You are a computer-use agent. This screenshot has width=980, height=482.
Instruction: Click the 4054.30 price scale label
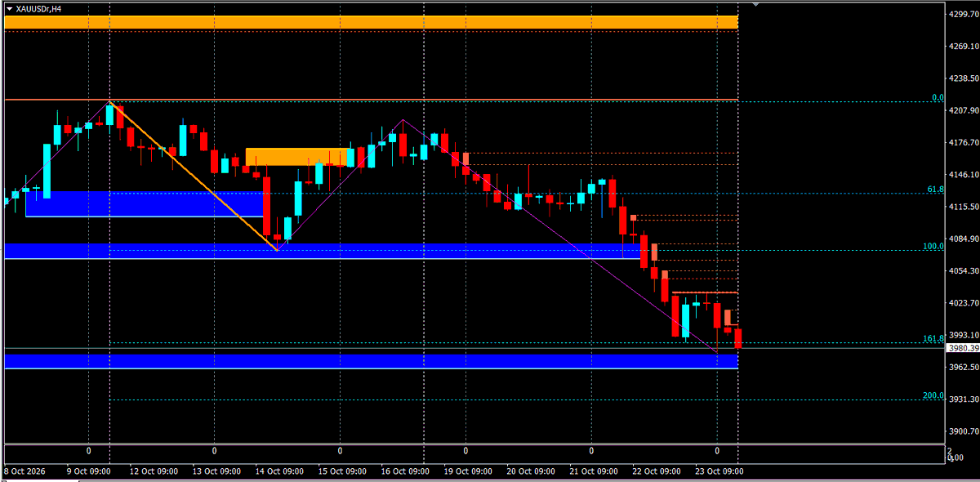(x=964, y=270)
